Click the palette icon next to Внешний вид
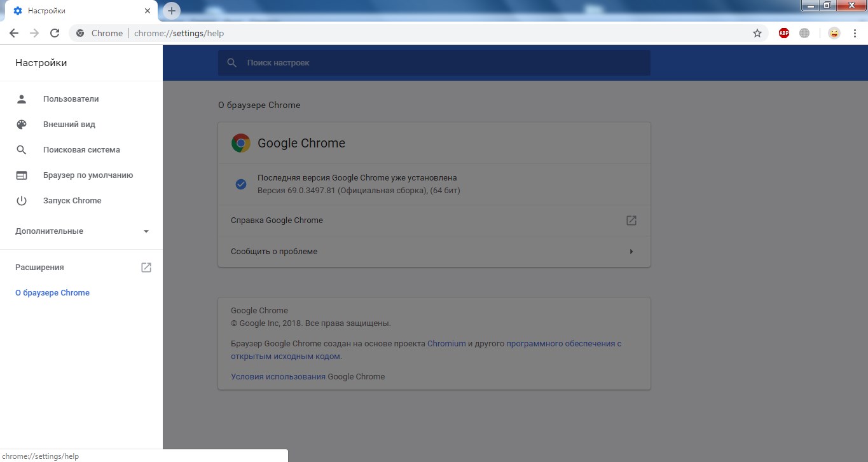Image resolution: width=868 pixels, height=462 pixels. coord(22,125)
